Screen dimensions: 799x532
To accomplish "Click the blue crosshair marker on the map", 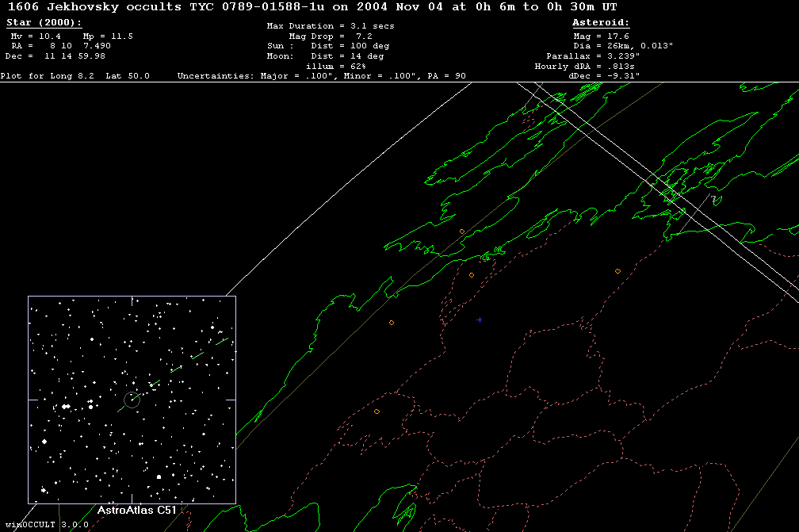I will click(480, 320).
